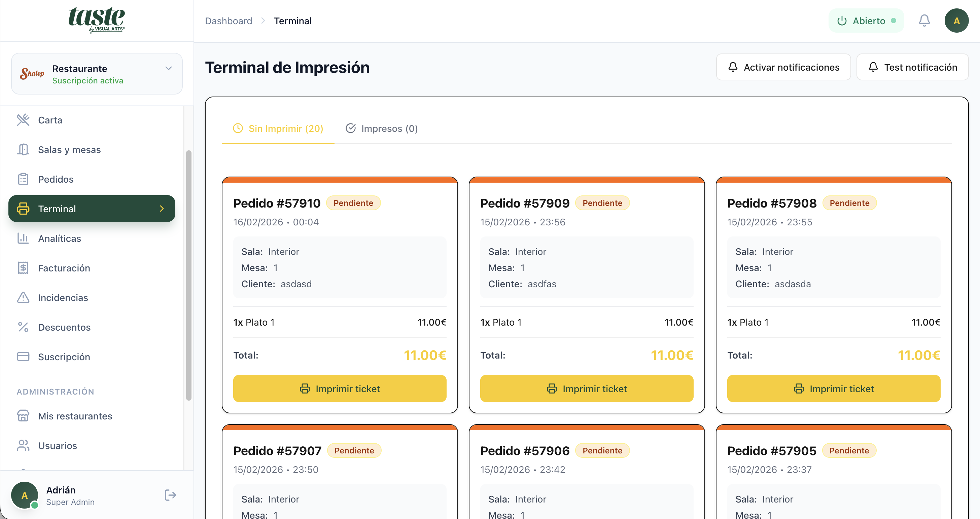
Task: Open Facturación via its receipt icon
Action: [23, 268]
